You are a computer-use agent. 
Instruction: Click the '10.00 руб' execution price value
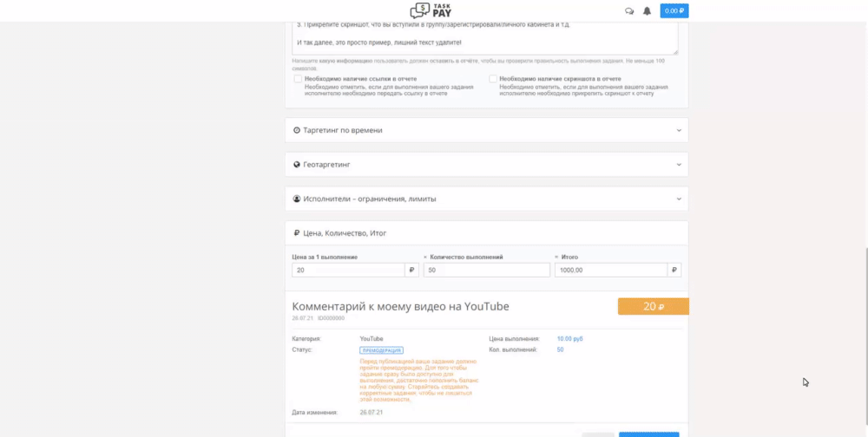(569, 338)
